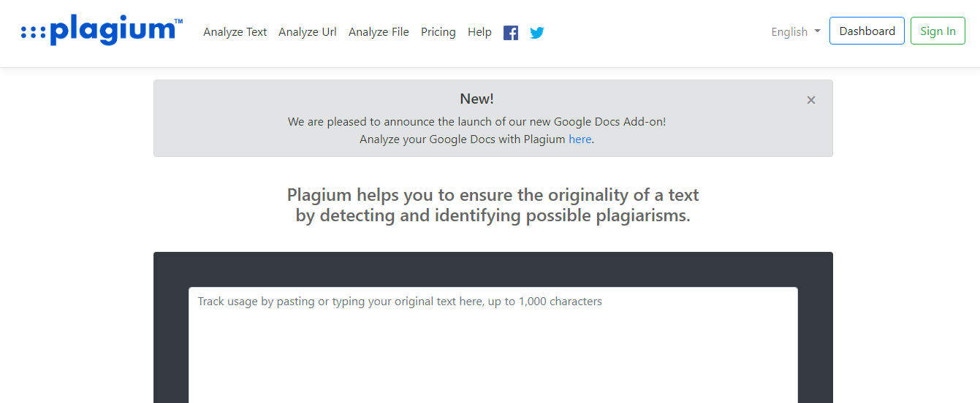Follow the "here" link for Google Docs Add-on

[580, 139]
